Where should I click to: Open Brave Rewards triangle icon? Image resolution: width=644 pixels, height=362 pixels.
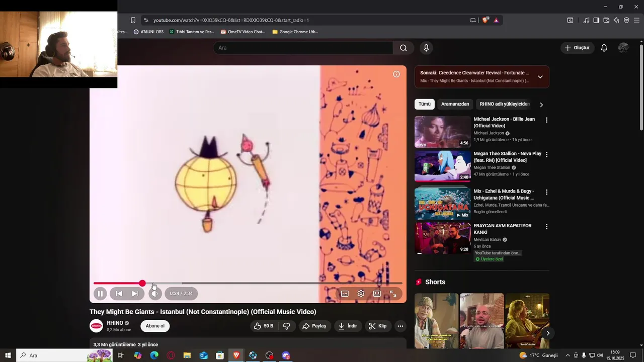pos(496,20)
